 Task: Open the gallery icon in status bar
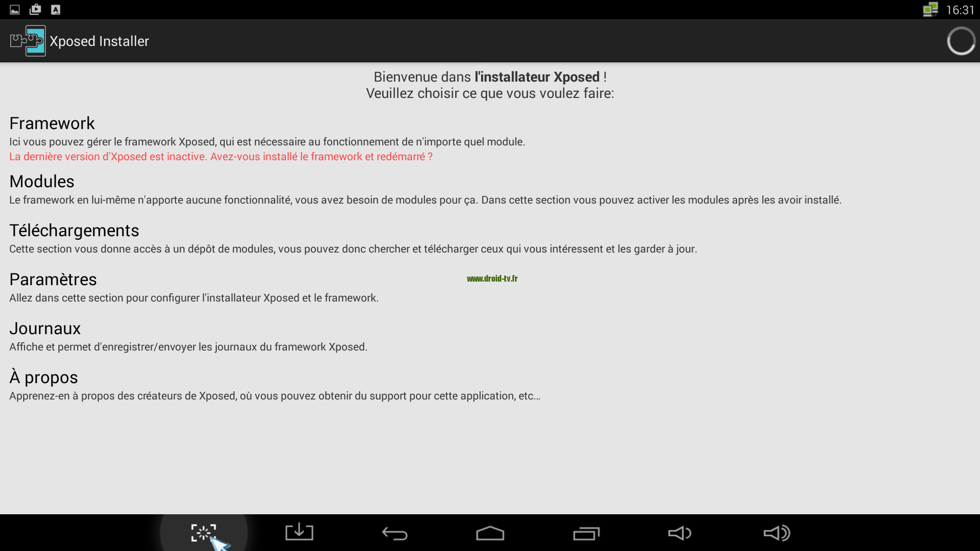click(14, 9)
